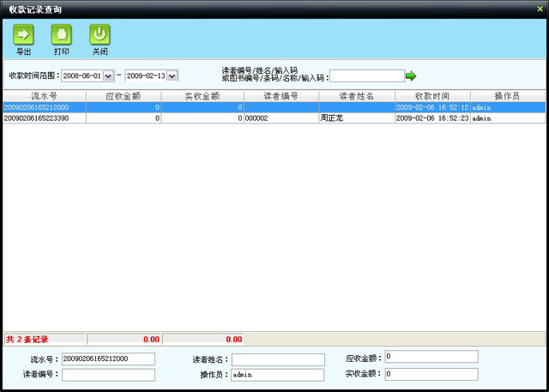Sort by 流水号 column header

point(44,96)
